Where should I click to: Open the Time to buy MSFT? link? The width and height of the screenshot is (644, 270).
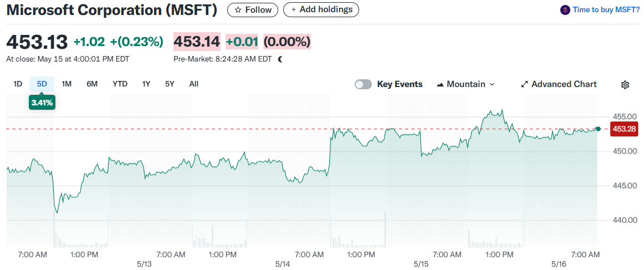[x=606, y=10]
